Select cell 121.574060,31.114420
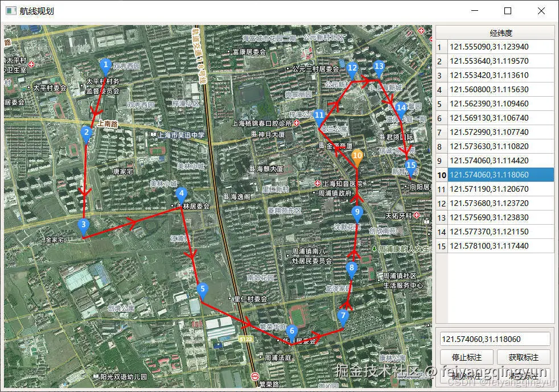 point(501,160)
